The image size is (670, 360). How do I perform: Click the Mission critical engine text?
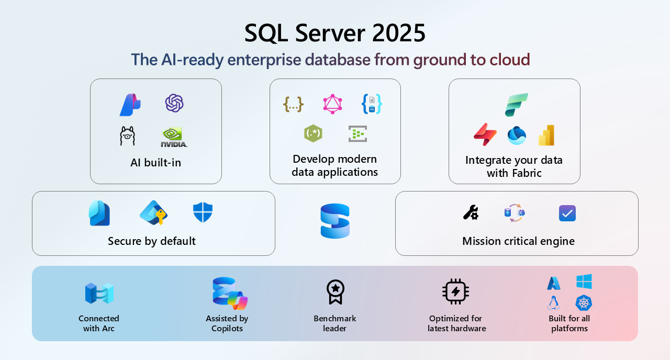click(518, 241)
